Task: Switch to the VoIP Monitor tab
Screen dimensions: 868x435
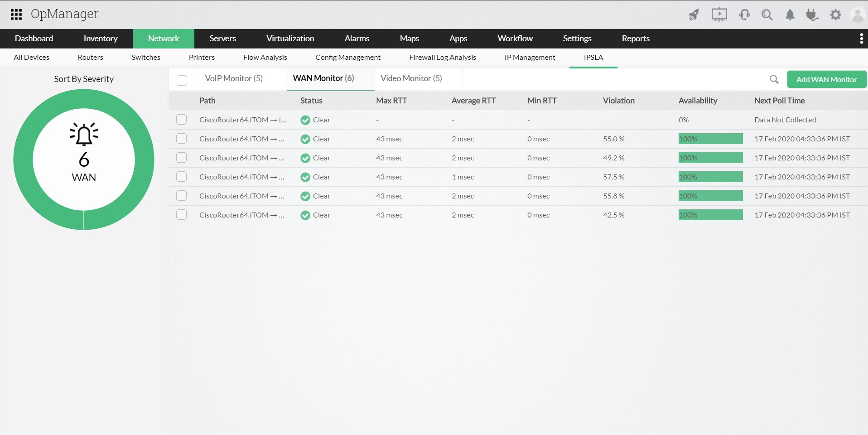Action: point(243,79)
